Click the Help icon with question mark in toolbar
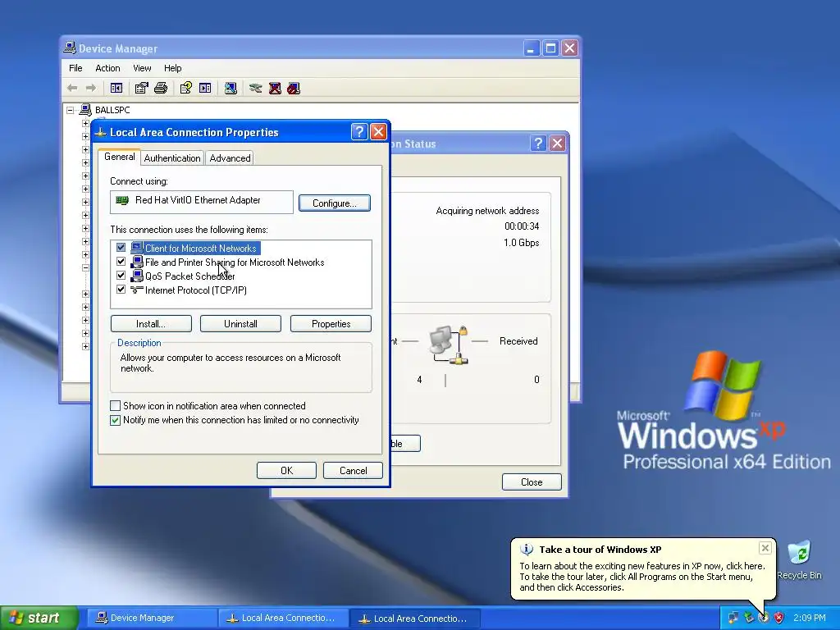 [186, 88]
